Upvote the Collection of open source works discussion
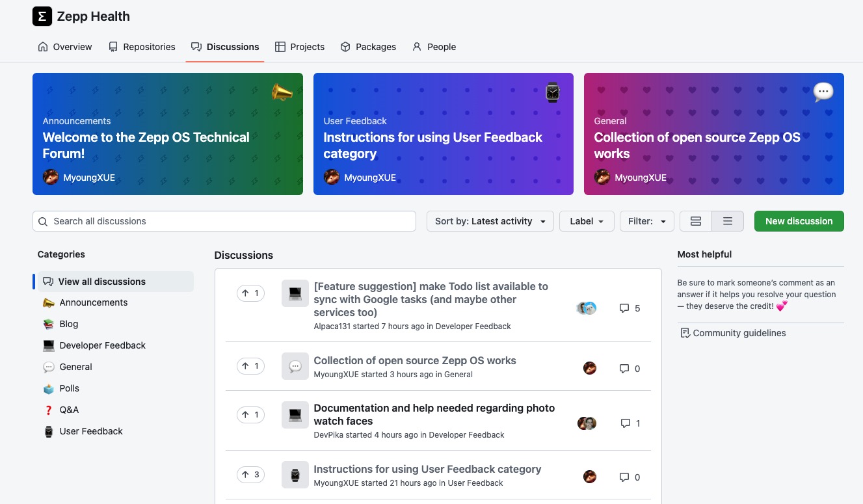 pyautogui.click(x=250, y=365)
